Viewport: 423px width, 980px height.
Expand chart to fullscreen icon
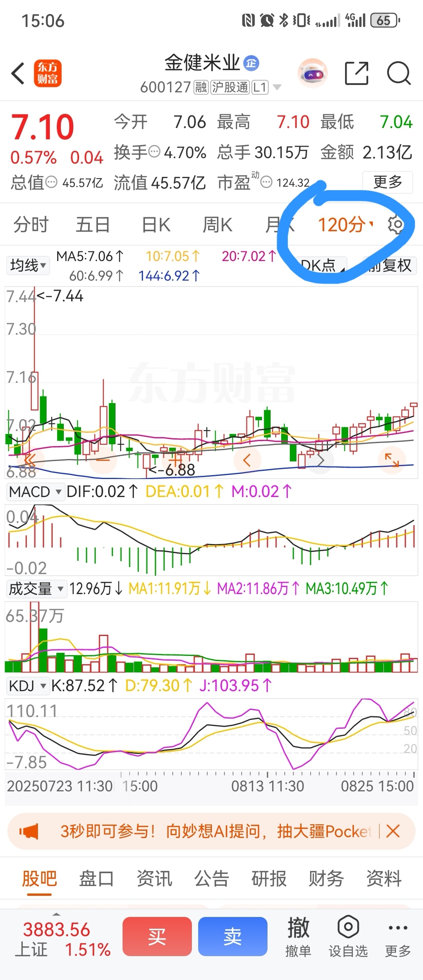tap(392, 460)
